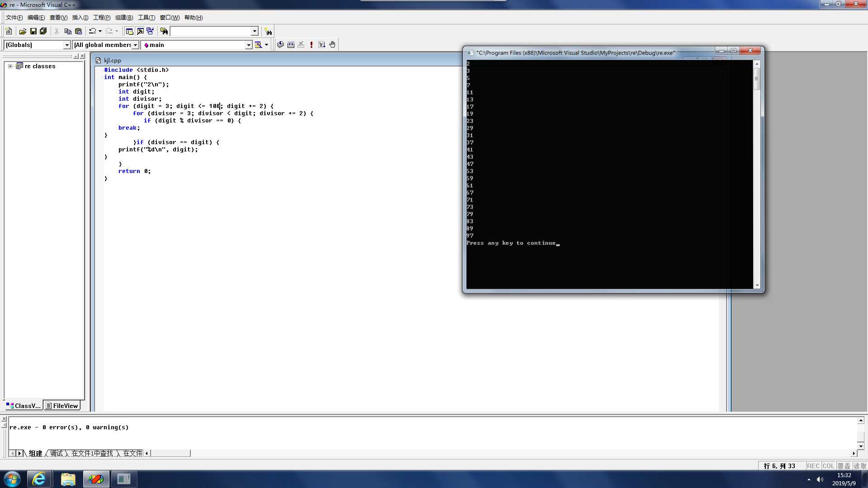Select the 在文件1中查找 output tab
This screenshot has width=868, height=488.
pos(92,453)
